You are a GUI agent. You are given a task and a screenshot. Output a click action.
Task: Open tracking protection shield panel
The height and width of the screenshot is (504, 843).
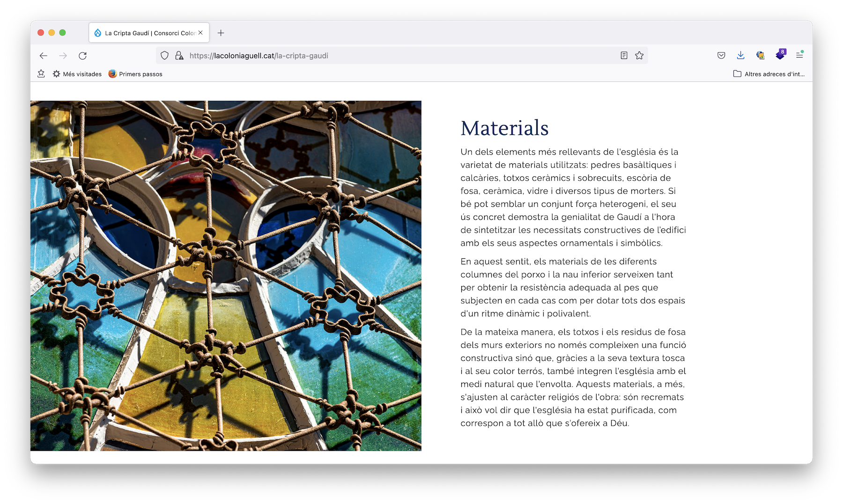(x=164, y=56)
